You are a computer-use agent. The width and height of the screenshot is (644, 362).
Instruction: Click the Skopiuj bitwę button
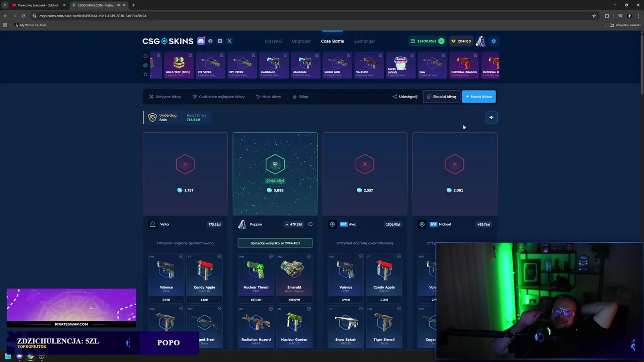coord(442,97)
